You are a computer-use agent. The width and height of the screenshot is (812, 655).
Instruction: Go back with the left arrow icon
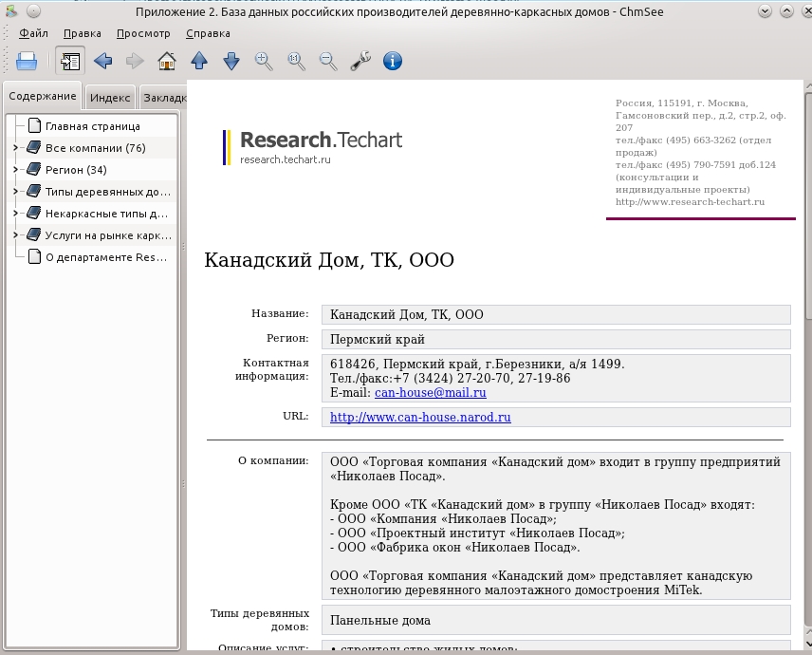[102, 61]
